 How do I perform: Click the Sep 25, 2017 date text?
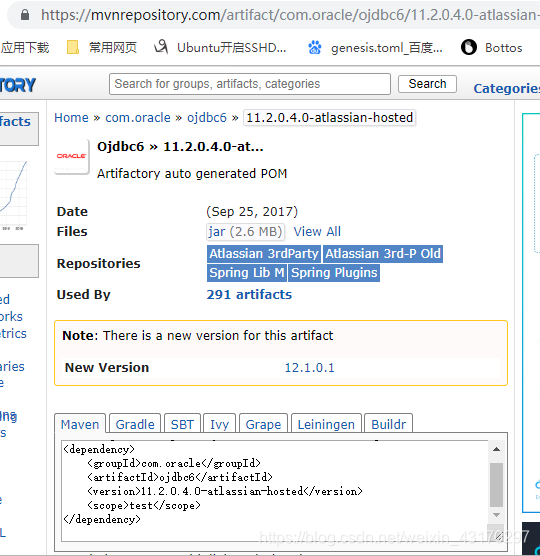coord(252,212)
